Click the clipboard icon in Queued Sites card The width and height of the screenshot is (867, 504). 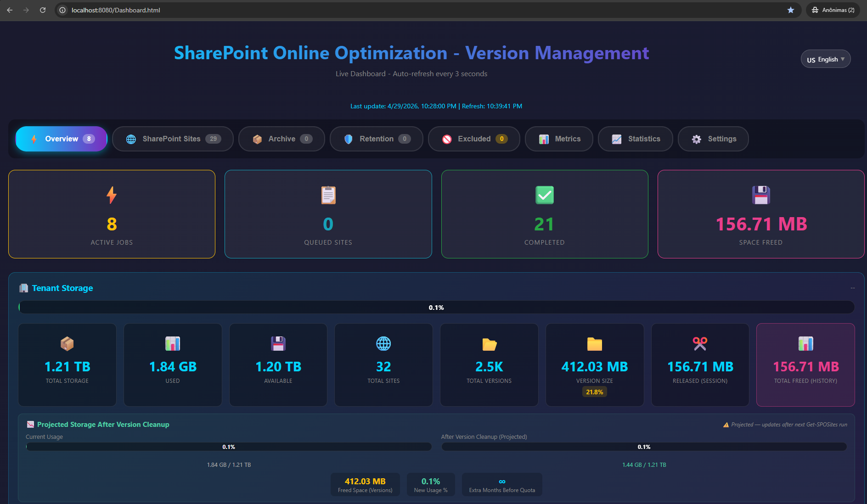coord(328,195)
